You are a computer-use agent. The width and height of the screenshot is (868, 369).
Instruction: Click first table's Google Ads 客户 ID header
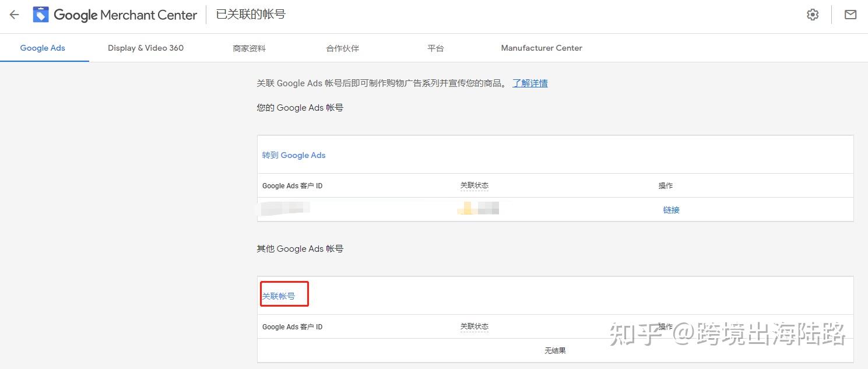[292, 186]
